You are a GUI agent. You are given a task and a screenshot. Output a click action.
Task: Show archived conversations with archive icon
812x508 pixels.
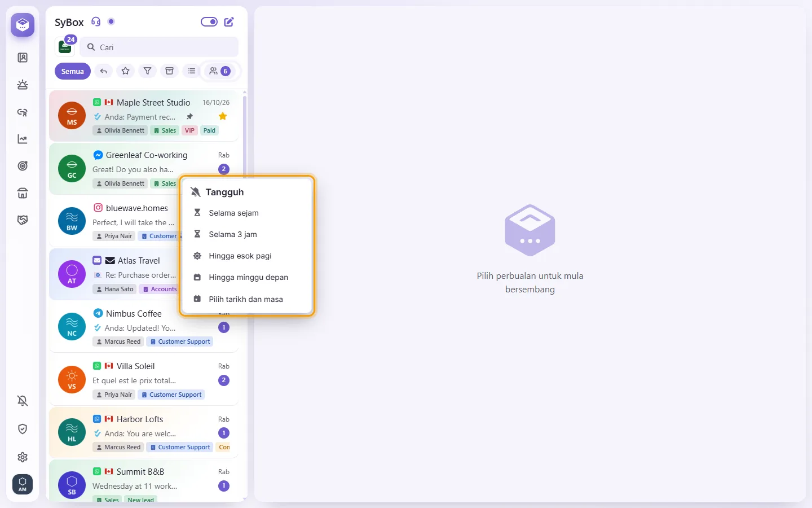(169, 71)
